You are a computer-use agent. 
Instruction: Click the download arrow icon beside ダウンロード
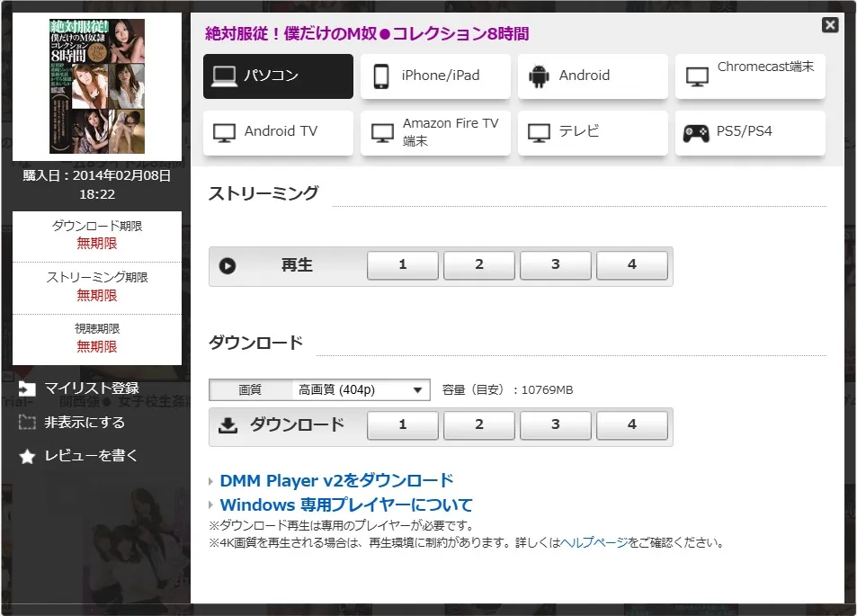coord(228,425)
